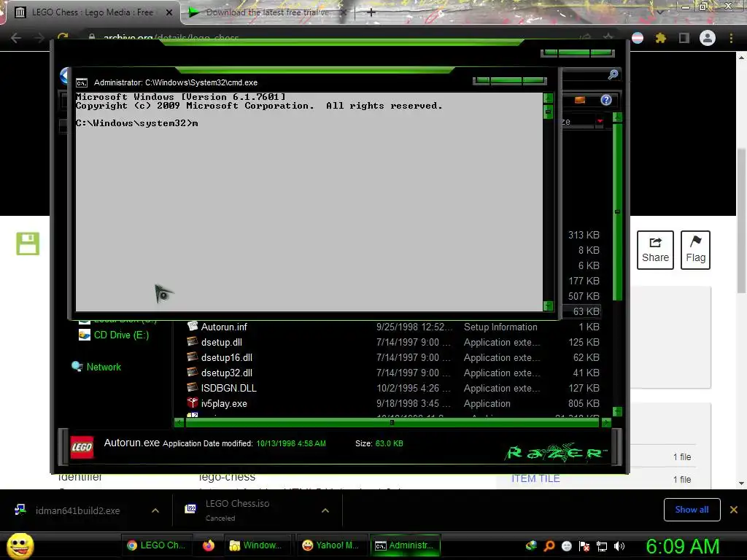The image size is (747, 560).
Task: Click Explorer preview pane icon beside help
Action: click(x=580, y=100)
